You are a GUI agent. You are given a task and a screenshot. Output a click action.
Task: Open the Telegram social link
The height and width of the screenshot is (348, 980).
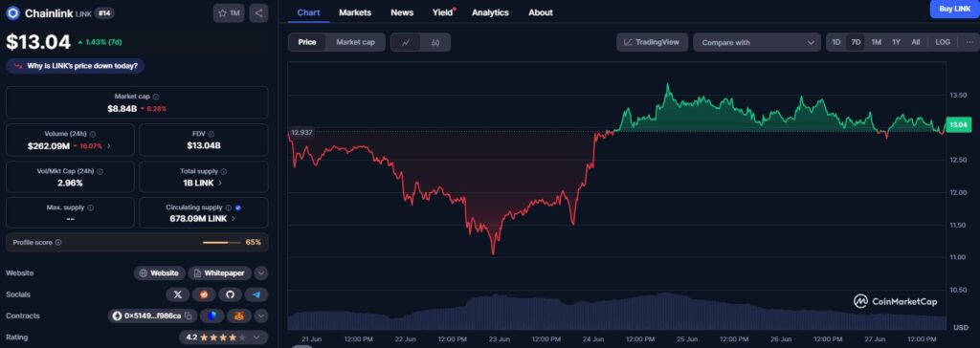(x=256, y=294)
